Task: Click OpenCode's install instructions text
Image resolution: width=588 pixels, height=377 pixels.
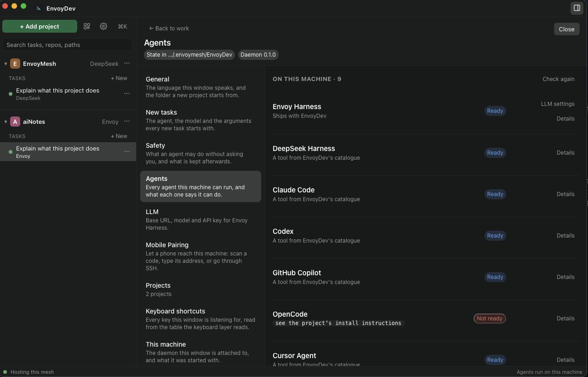Action: (x=338, y=323)
